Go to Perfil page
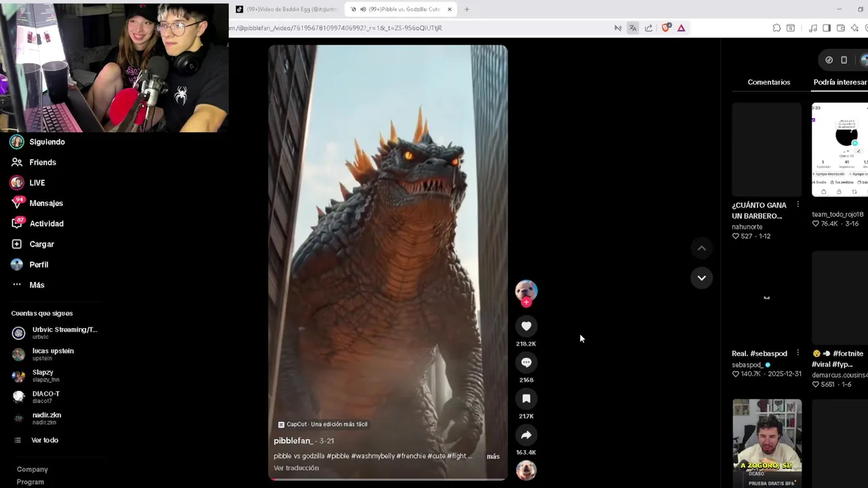Viewport: 868px width, 488px height. [x=30, y=264]
